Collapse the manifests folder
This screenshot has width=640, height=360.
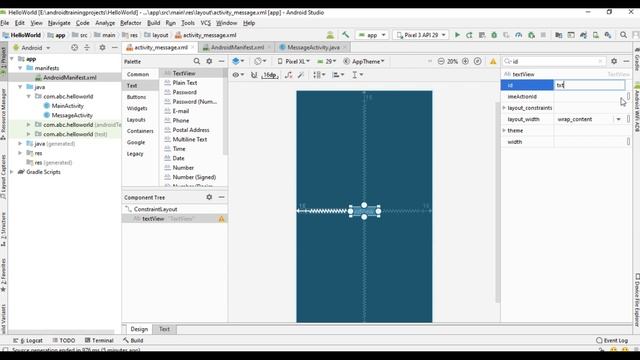pyautogui.click(x=20, y=68)
